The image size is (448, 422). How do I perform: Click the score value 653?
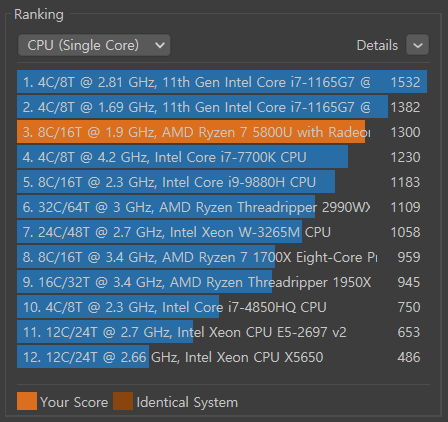(x=409, y=332)
